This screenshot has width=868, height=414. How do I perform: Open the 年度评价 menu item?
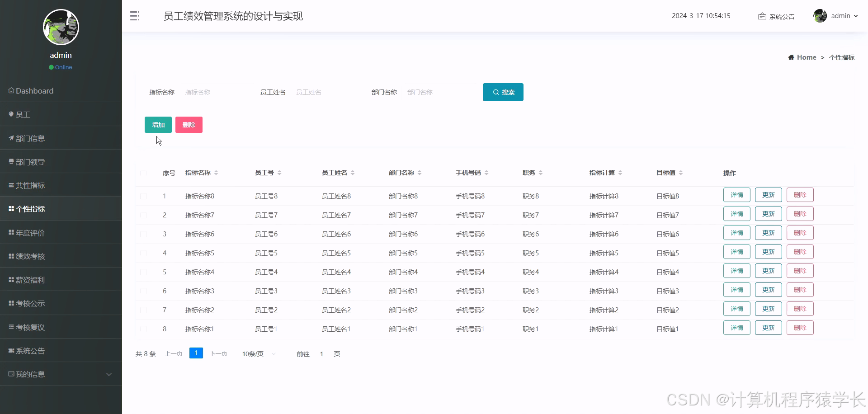point(61,232)
